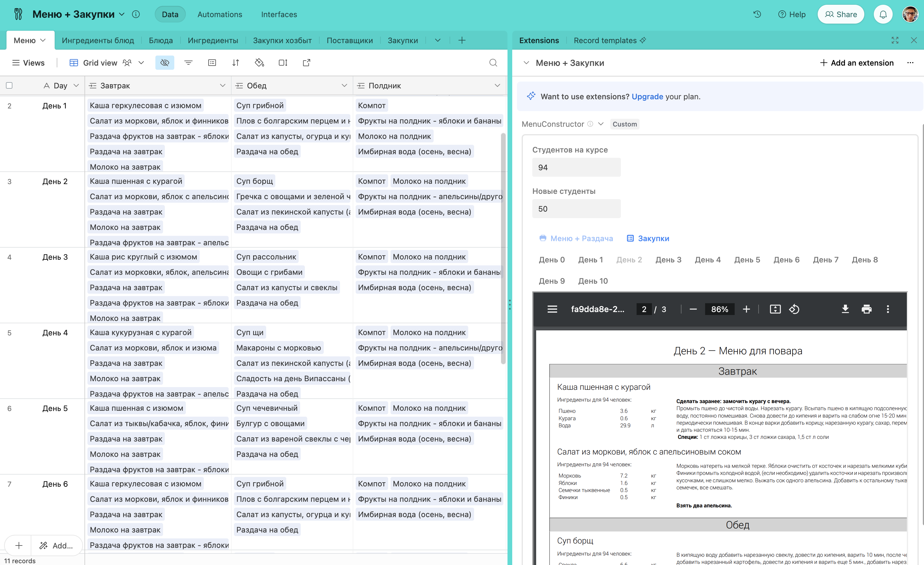Open Grid view options chevron
The width and height of the screenshot is (924, 565).
point(141,63)
